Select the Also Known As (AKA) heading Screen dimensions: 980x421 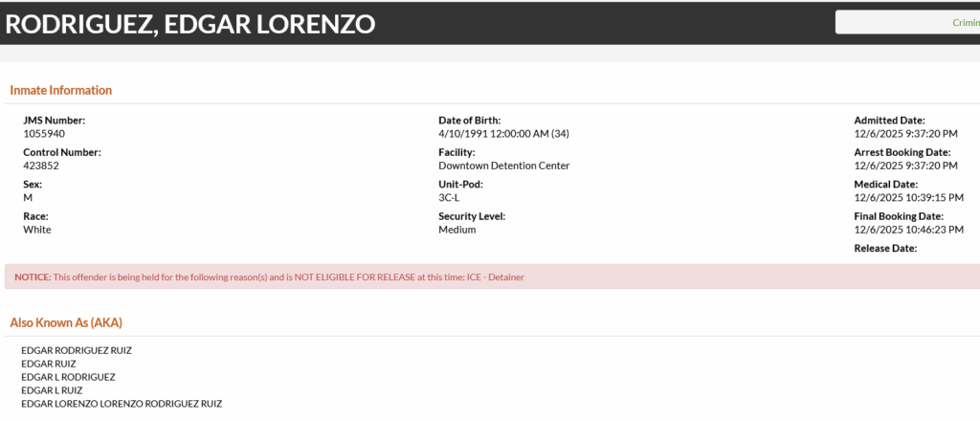pos(66,322)
